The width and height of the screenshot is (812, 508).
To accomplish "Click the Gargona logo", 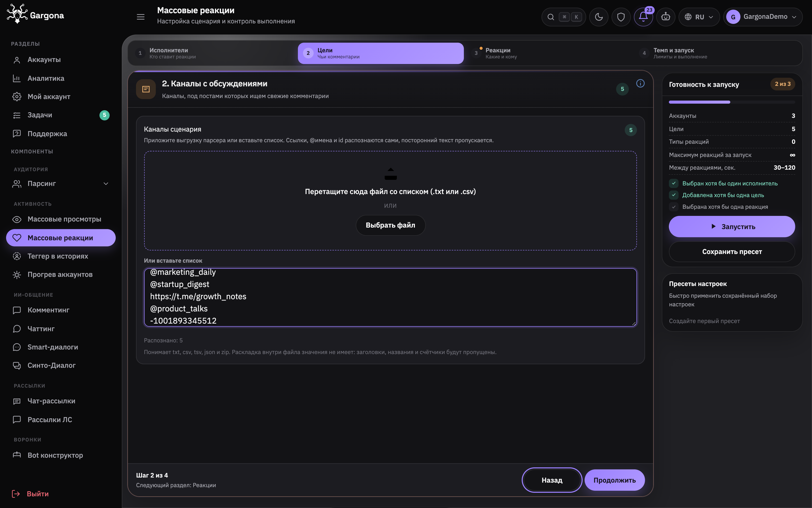I will point(35,14).
